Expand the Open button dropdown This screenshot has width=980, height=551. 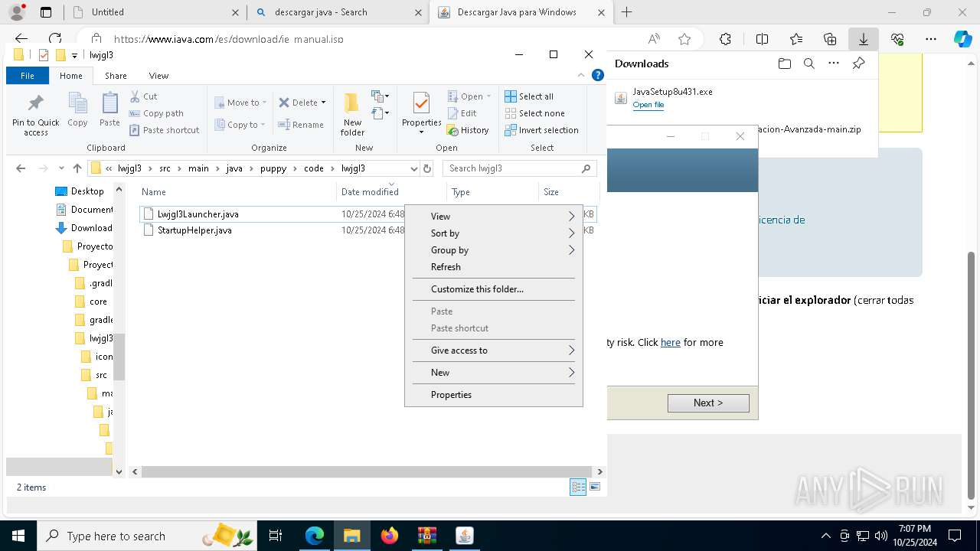[x=488, y=96]
